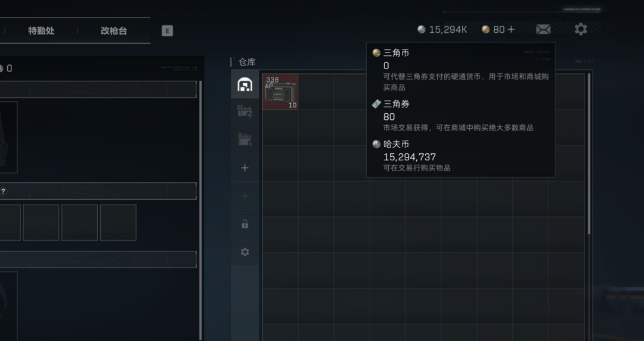This screenshot has width=644, height=341.
Task: Switch to the 特勤处 tab
Action: pos(41,31)
